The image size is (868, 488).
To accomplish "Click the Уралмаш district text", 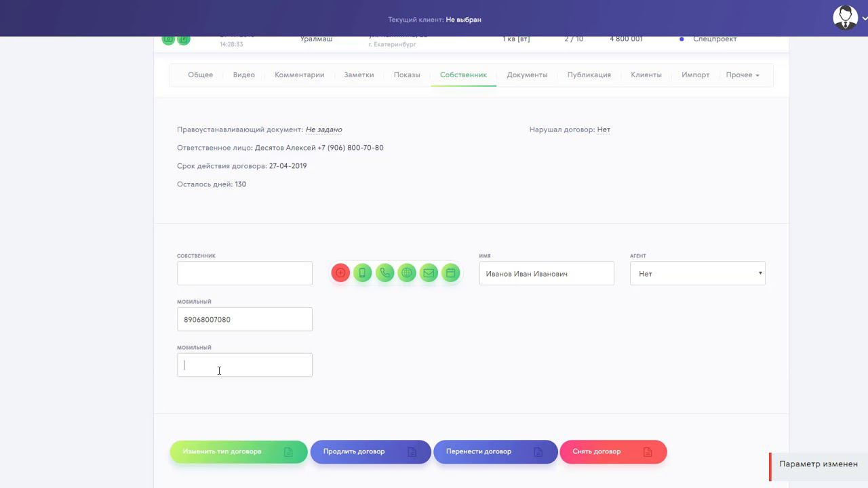I will pyautogui.click(x=317, y=39).
